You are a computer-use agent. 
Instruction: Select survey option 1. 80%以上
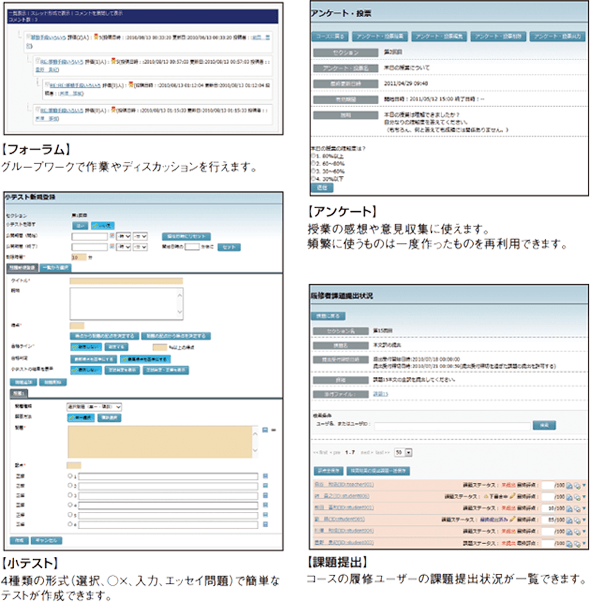[x=314, y=156]
